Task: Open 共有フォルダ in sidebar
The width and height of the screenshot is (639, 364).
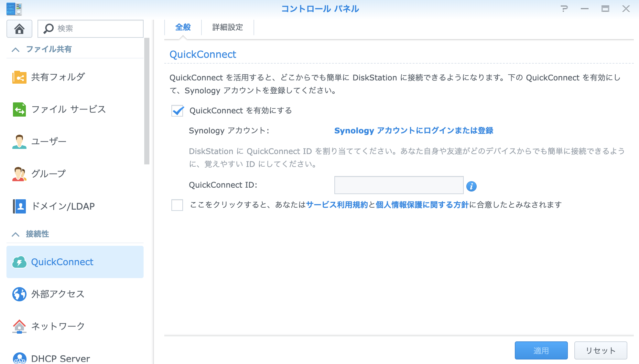Action: point(75,77)
